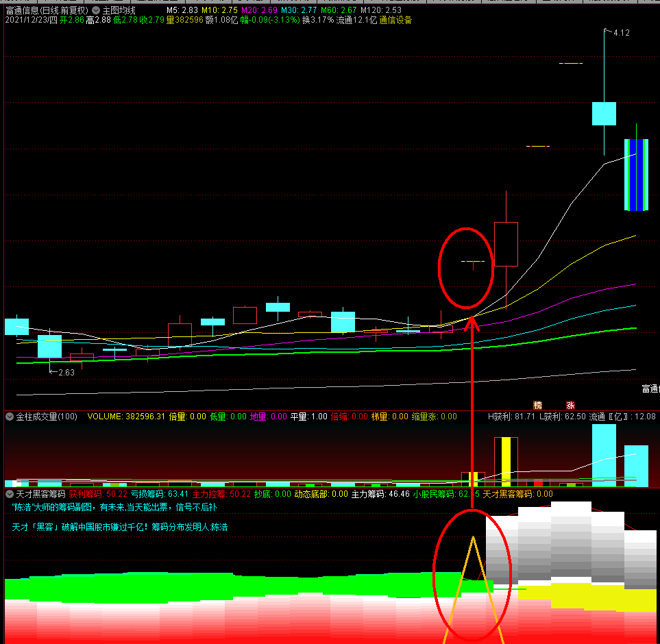This screenshot has height=644, width=660.
Task: Click the 获利筹码: 50.22 value
Action: coord(98,494)
